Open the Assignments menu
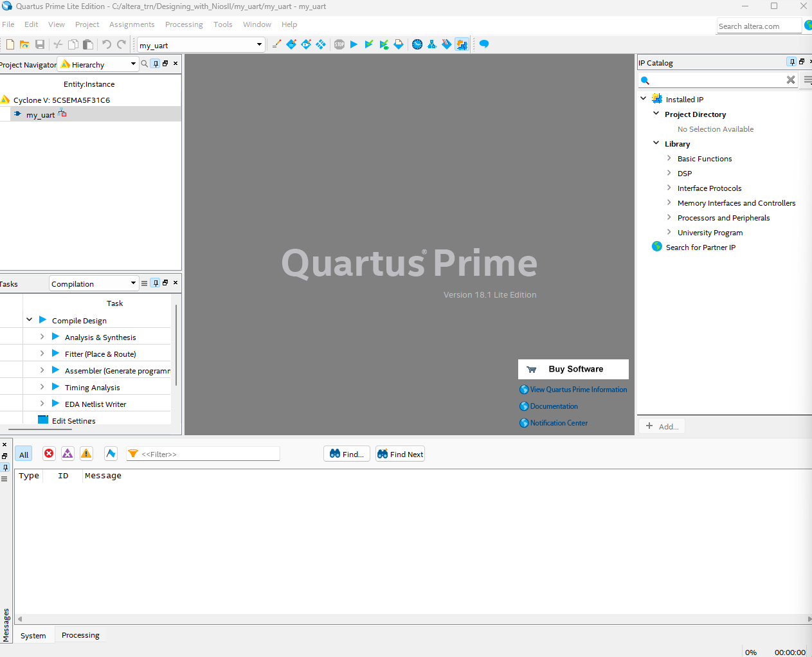This screenshot has width=812, height=657. click(132, 24)
